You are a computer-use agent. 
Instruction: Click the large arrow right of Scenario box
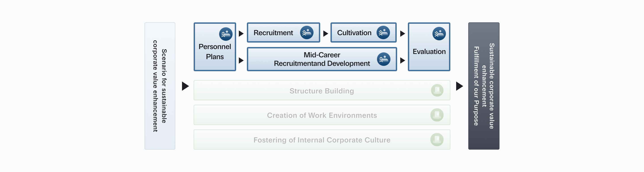pos(185,86)
